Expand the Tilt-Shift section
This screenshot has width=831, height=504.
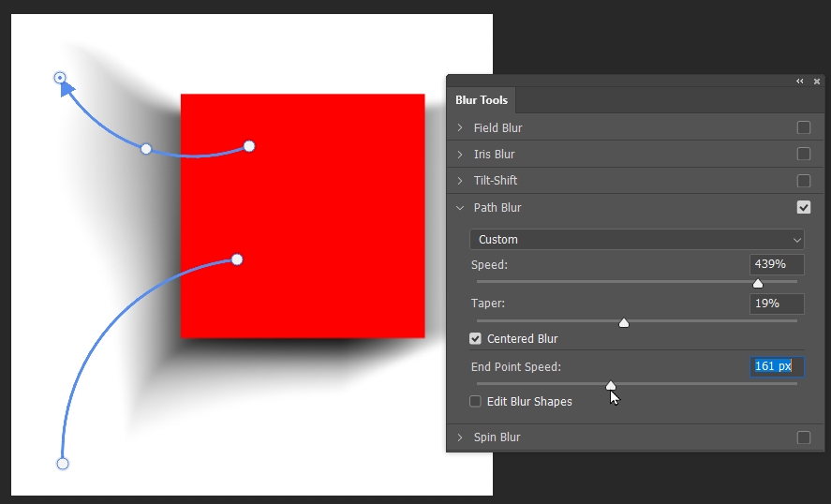coord(460,181)
